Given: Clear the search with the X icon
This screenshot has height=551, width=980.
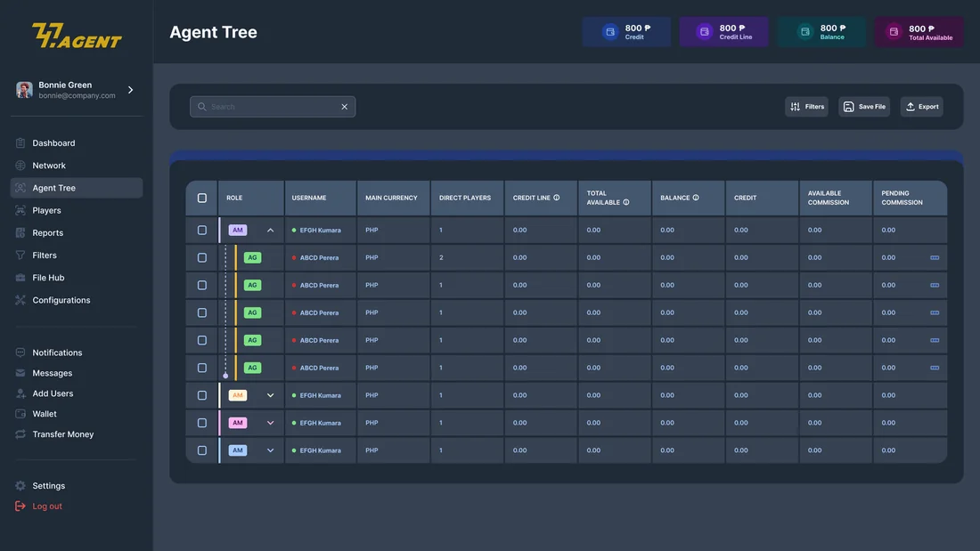Looking at the screenshot, I should pos(345,107).
